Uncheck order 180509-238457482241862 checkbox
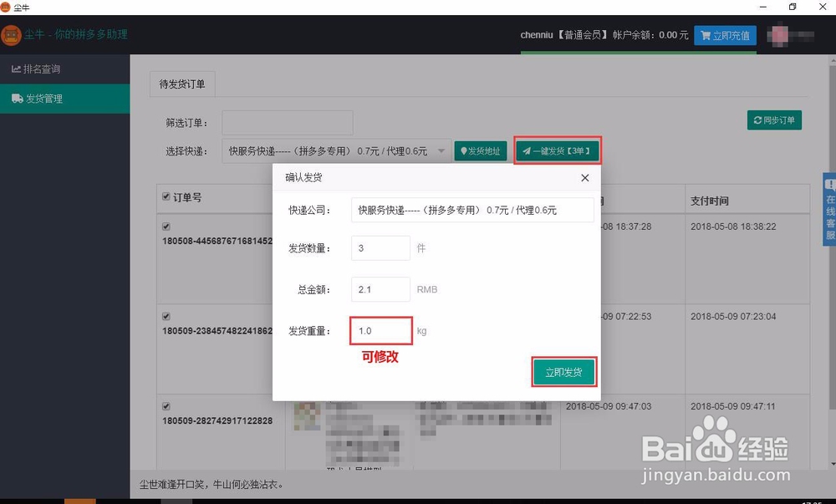The width and height of the screenshot is (836, 504). [x=166, y=317]
